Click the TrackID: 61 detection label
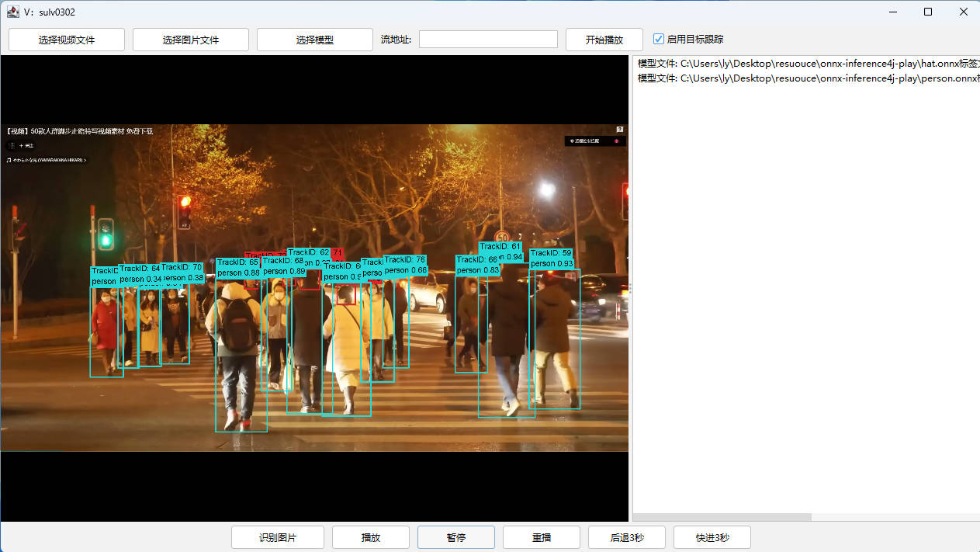Image resolution: width=980 pixels, height=552 pixels. (501, 247)
